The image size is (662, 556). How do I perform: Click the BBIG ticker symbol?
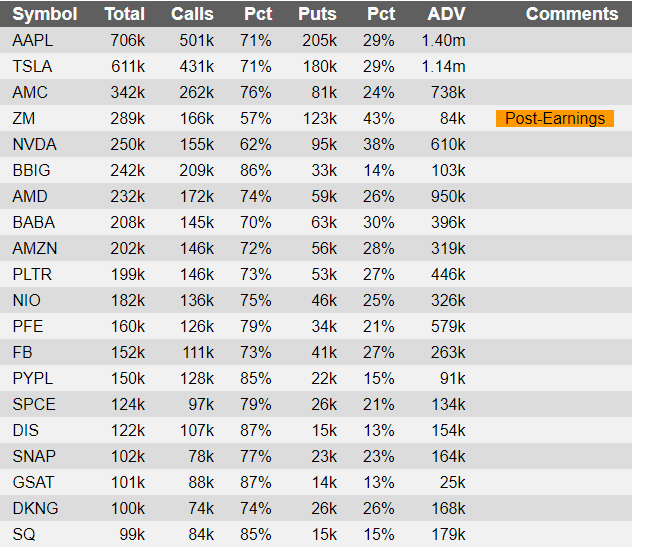tap(31, 171)
